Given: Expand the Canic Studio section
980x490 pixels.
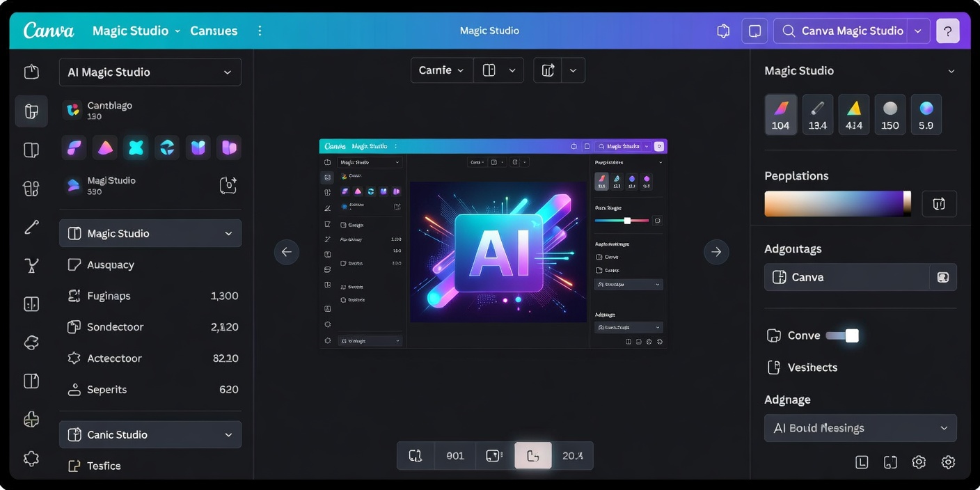Looking at the screenshot, I should (x=150, y=434).
